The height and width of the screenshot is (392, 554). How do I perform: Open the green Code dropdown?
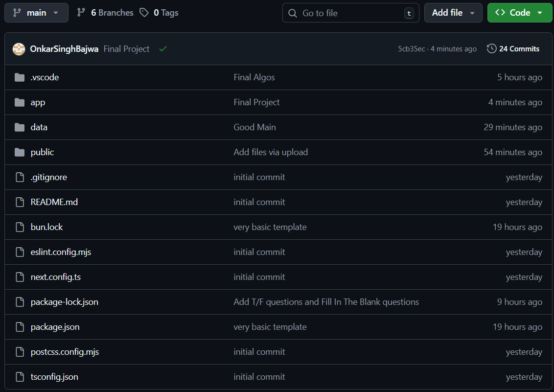pos(519,13)
